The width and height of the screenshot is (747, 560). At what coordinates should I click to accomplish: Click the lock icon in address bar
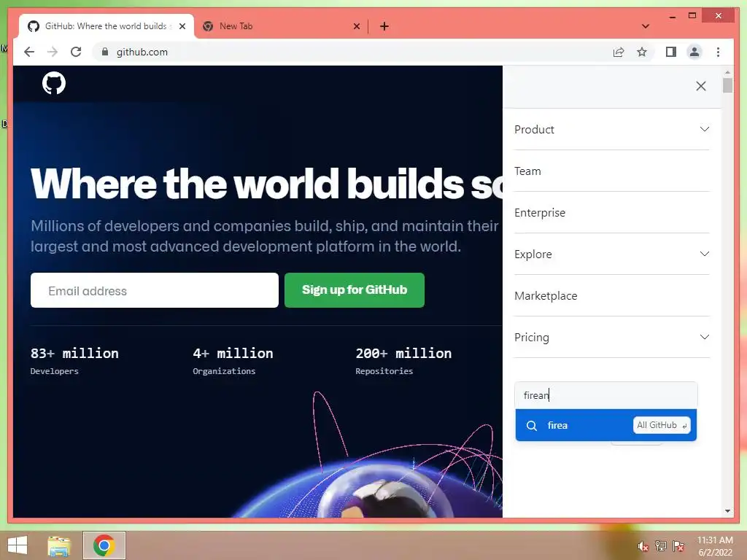click(x=105, y=52)
